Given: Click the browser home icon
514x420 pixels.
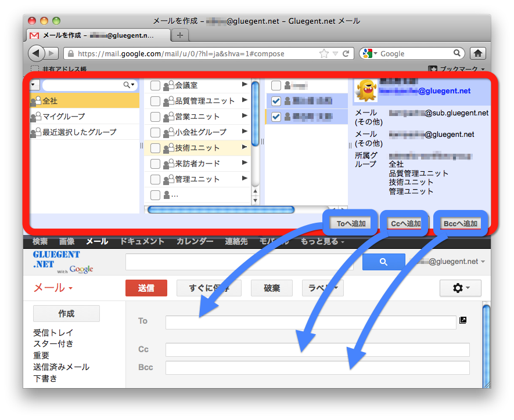Looking at the screenshot, I should 477,53.
